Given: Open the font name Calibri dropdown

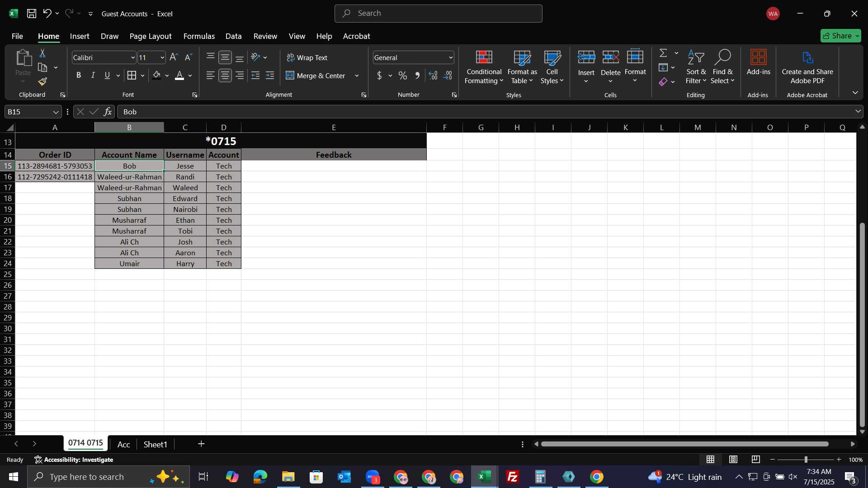Looking at the screenshot, I should [x=133, y=58].
